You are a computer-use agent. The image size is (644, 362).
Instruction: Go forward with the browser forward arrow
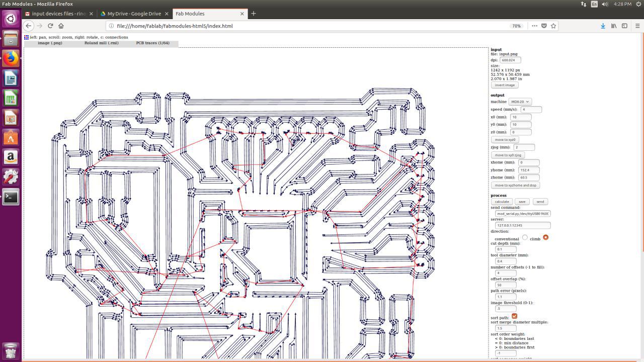(40, 26)
